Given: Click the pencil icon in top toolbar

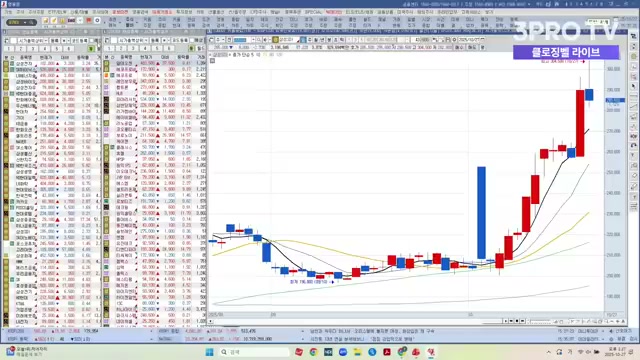Looking at the screenshot, I should coord(53,21).
